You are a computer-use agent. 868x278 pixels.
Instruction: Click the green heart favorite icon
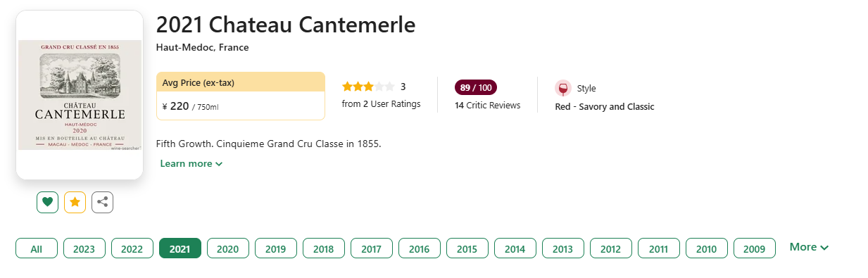tap(47, 202)
